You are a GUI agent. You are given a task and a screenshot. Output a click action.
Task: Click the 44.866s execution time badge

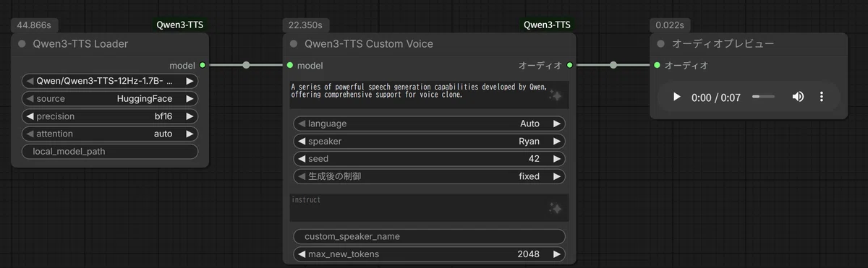pyautogui.click(x=33, y=25)
